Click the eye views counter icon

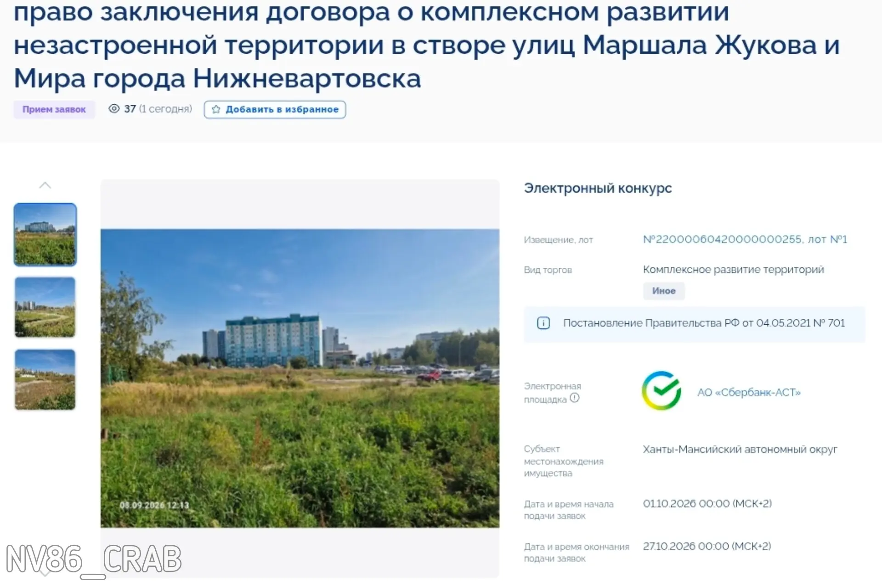[x=114, y=109]
